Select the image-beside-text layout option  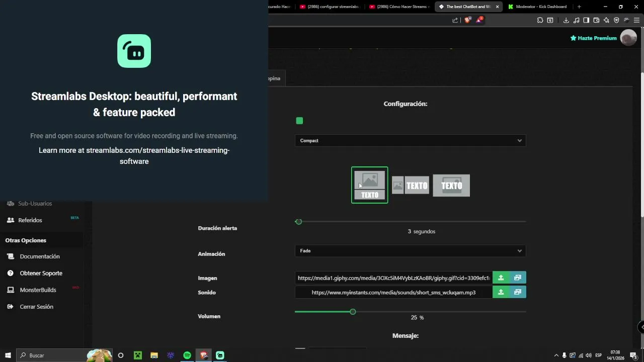(411, 186)
